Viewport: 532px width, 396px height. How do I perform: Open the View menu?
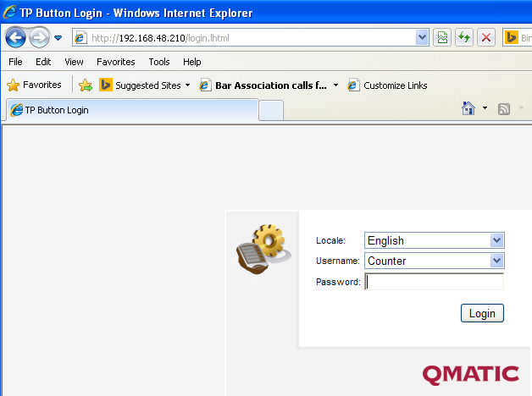click(x=74, y=62)
